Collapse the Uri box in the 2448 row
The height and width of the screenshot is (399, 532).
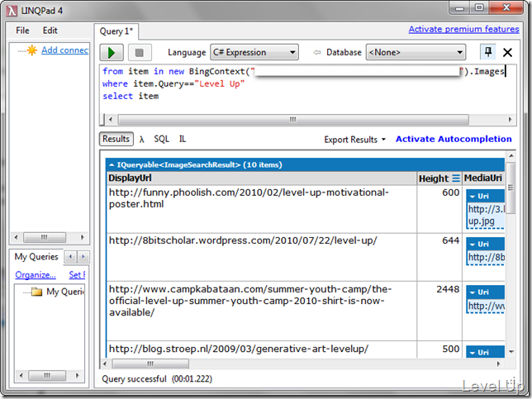[x=473, y=292]
